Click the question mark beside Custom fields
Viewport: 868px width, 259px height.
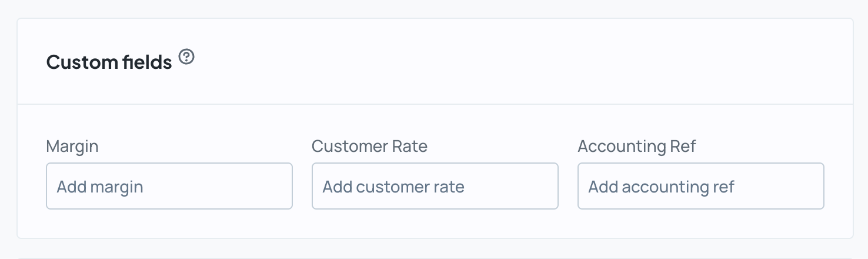(186, 57)
